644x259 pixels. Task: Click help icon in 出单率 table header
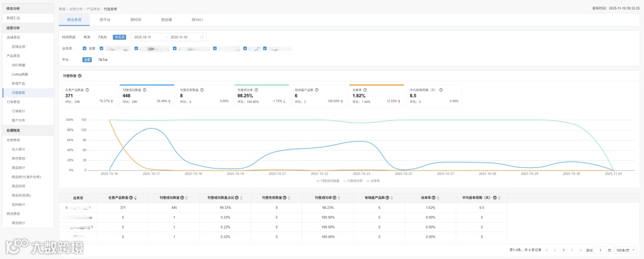[x=434, y=198]
